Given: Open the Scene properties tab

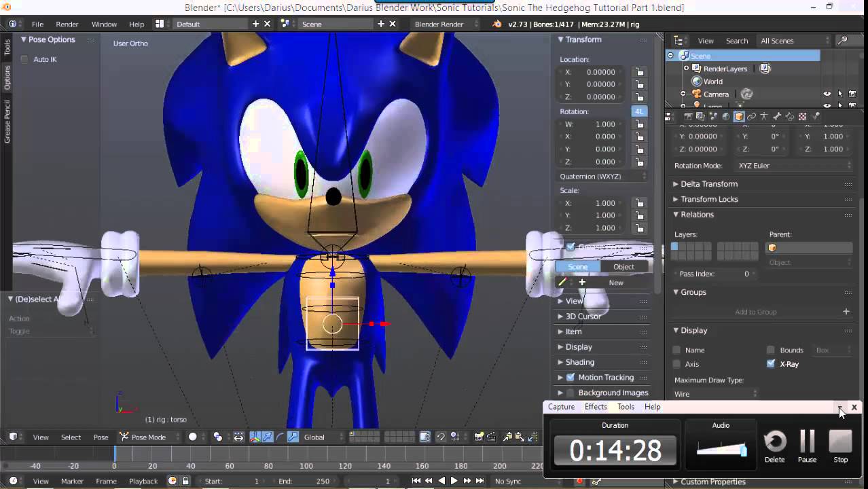Looking at the screenshot, I should [713, 116].
